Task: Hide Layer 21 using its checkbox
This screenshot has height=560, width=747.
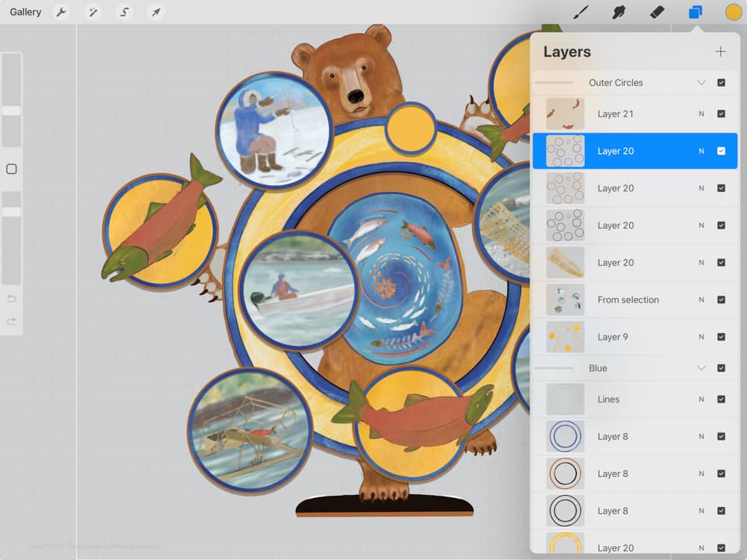Action: 721,113
